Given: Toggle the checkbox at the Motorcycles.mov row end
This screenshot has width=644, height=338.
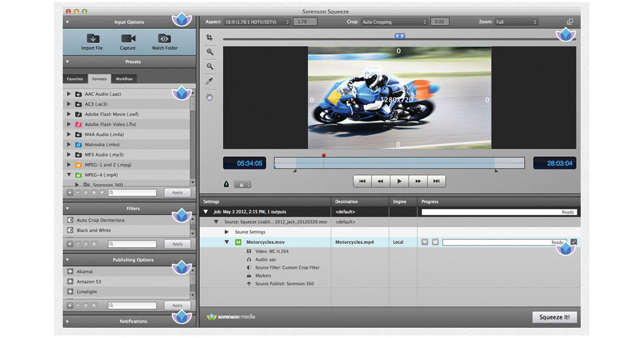Looking at the screenshot, I should click(x=574, y=242).
